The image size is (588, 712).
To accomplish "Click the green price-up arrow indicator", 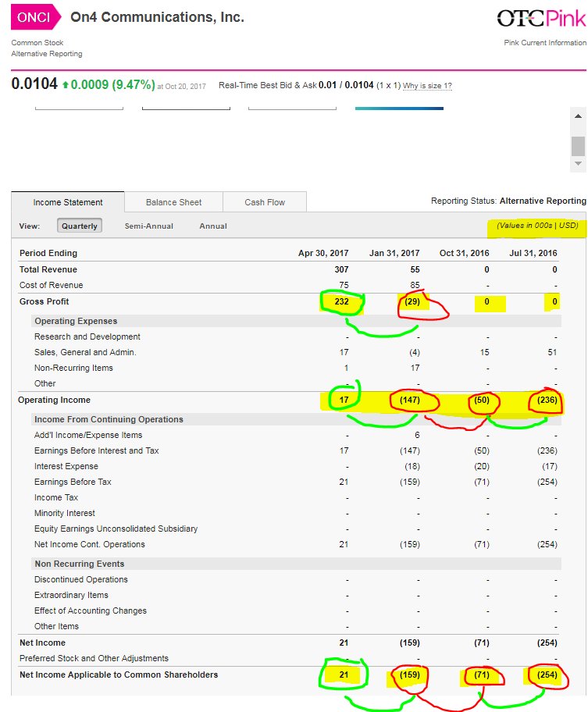I will coord(66,85).
